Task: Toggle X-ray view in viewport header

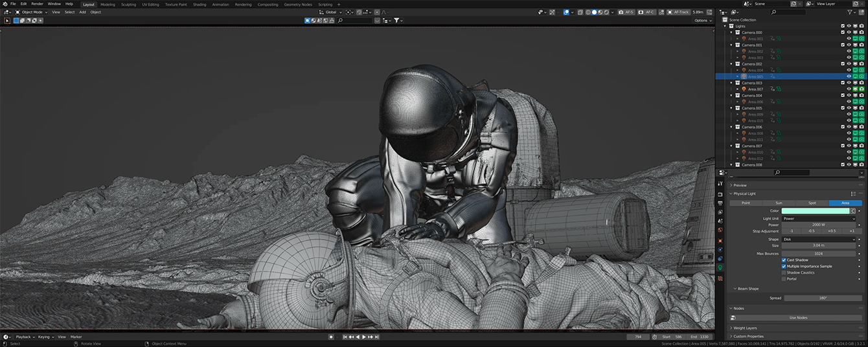Action: (580, 12)
